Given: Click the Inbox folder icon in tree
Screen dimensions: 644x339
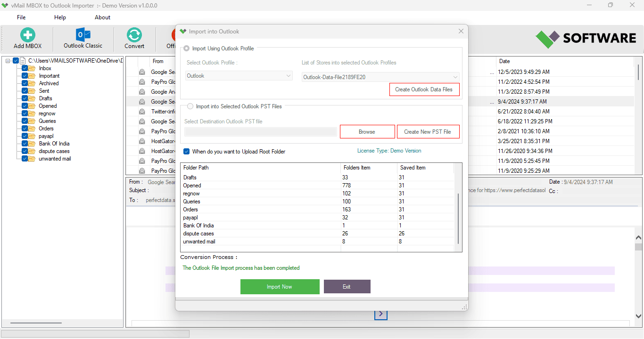Looking at the screenshot, I should coord(32,68).
